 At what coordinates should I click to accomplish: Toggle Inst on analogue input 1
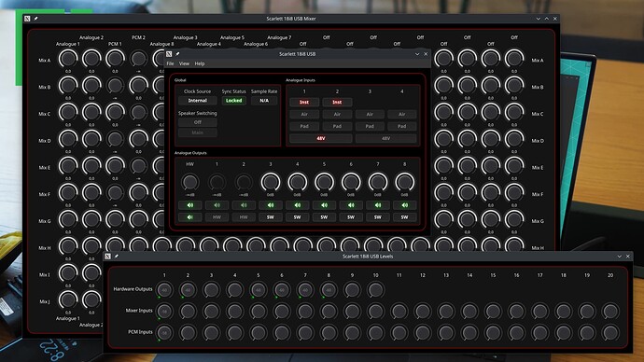point(304,103)
